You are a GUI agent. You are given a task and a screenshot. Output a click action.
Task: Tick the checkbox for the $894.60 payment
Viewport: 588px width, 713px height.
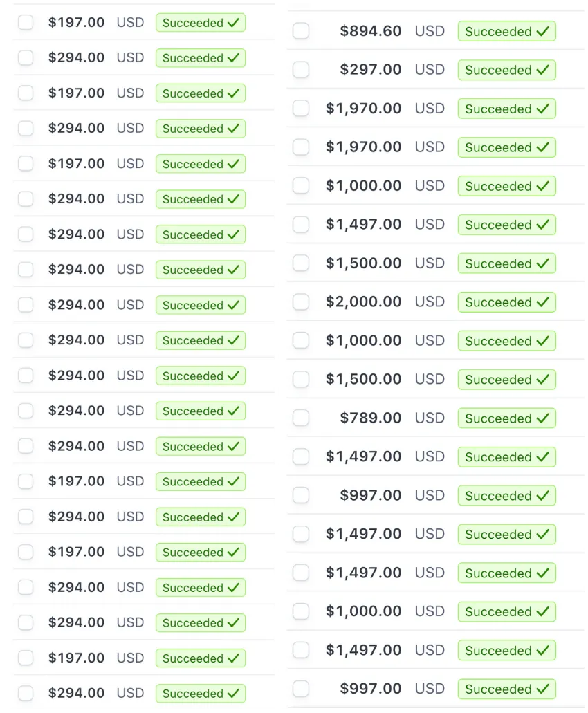point(301,31)
